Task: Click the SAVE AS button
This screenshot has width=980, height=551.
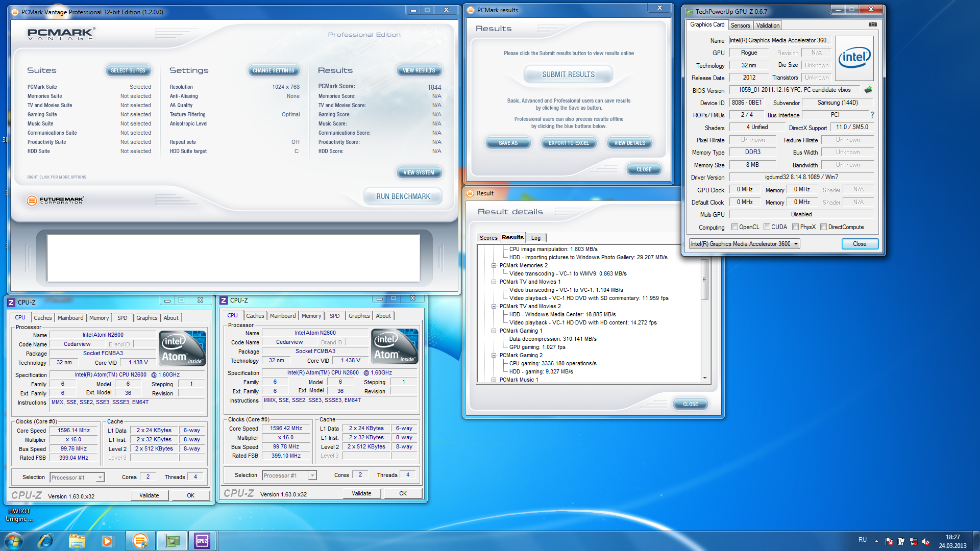Action: 508,143
